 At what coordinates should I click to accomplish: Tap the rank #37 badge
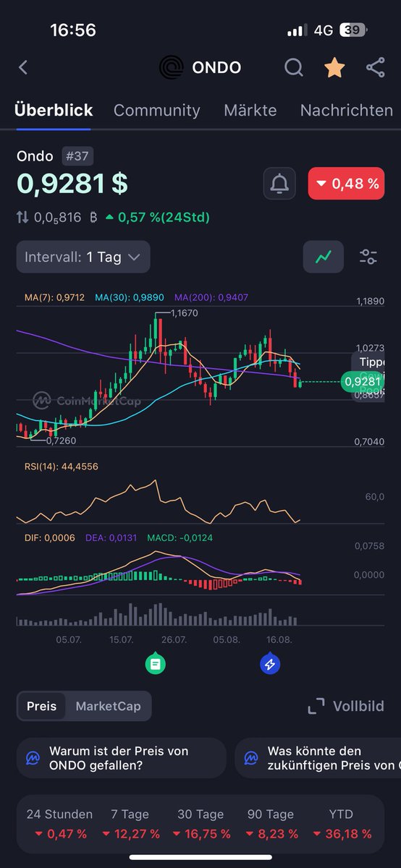77,156
